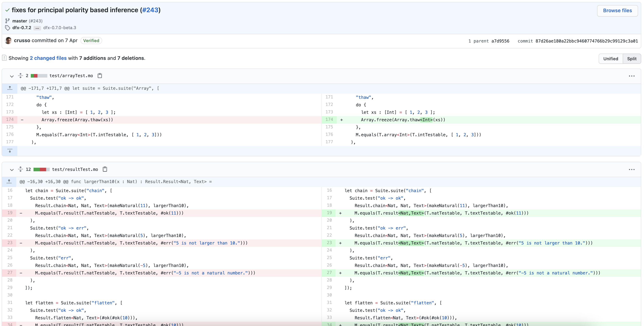Click the Verified signature badge
The height and width of the screenshot is (326, 644).
pyautogui.click(x=91, y=41)
